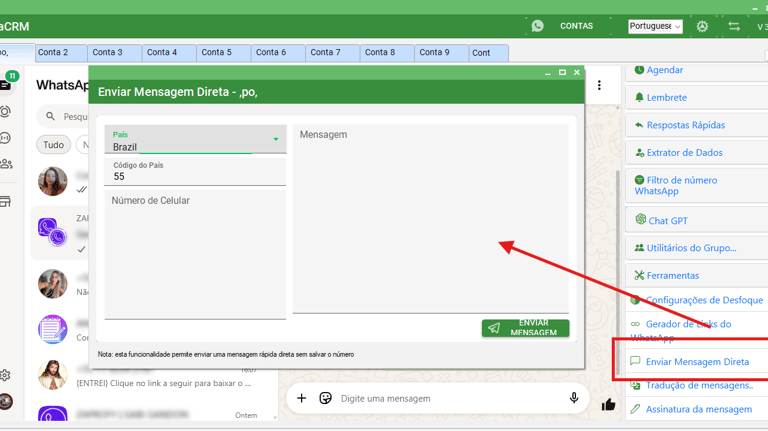This screenshot has width=768, height=431.
Task: Switch to the Conta 6 tab
Action: 278,52
